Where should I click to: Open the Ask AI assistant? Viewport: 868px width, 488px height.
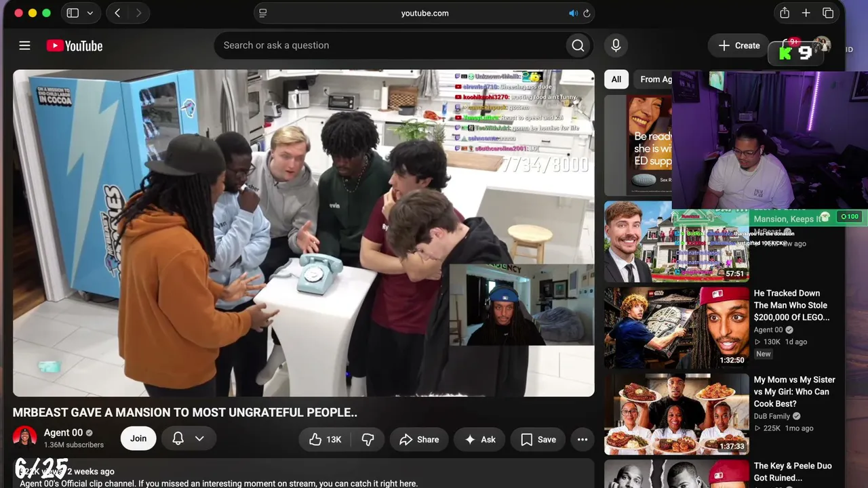coord(479,439)
